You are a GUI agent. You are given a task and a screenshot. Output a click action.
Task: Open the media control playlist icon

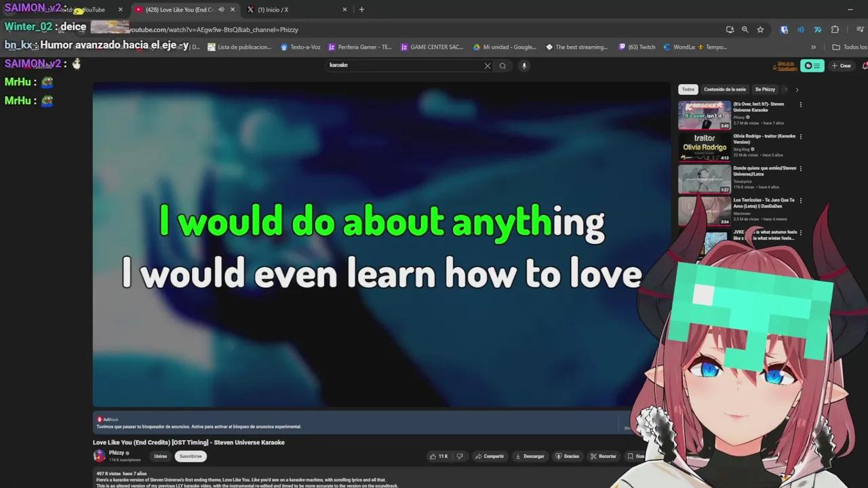pyautogui.click(x=861, y=30)
